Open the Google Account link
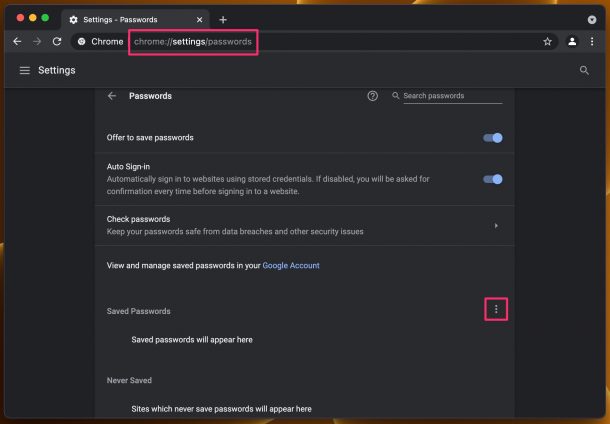The height and width of the screenshot is (424, 610). point(291,265)
